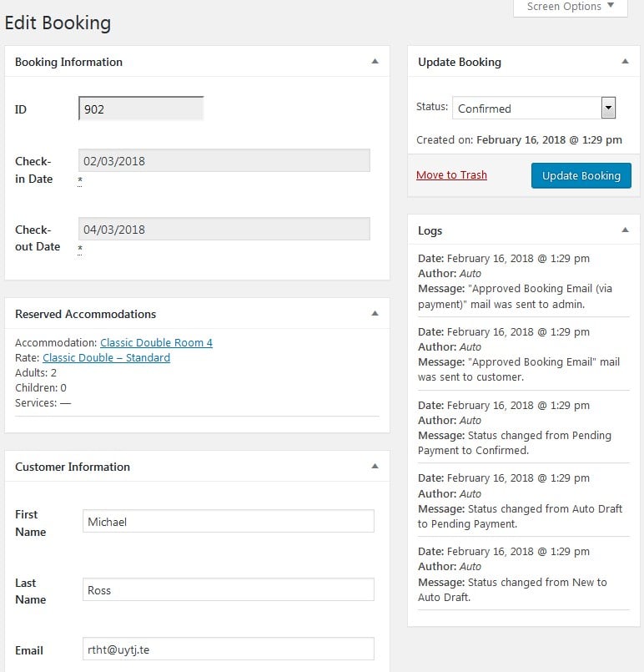Screen dimensions: 644x672
Task: Click the Logs panel header title
Action: pyautogui.click(x=430, y=230)
